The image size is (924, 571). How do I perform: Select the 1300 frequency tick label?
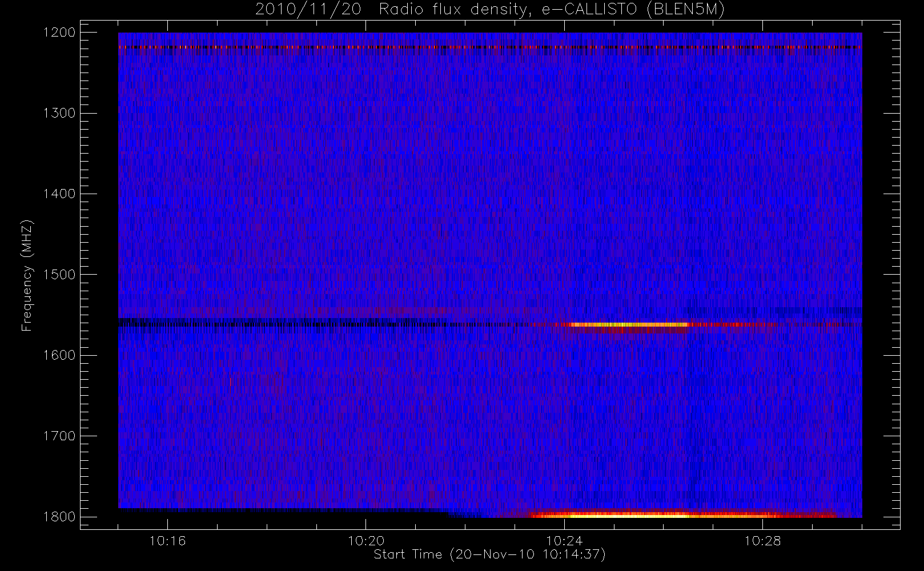click(x=59, y=113)
